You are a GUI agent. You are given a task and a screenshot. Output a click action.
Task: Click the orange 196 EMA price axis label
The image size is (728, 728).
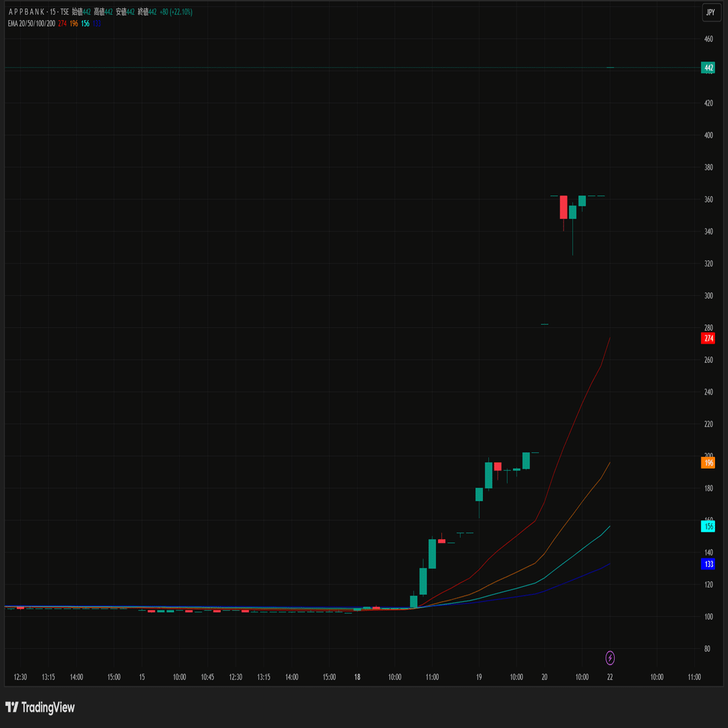708,463
